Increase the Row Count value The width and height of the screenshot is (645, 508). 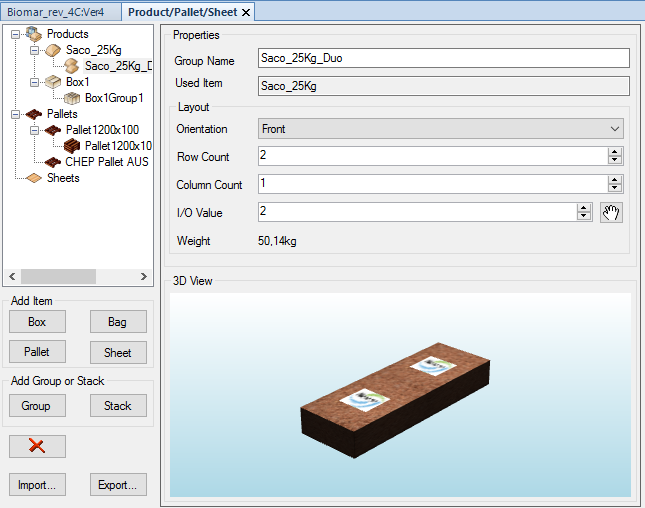[615, 152]
